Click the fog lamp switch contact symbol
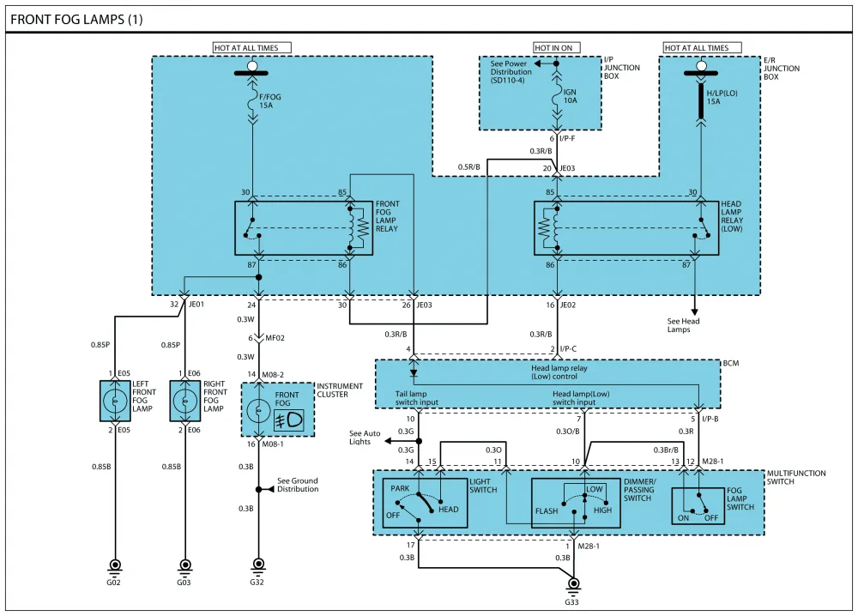 coord(700,504)
